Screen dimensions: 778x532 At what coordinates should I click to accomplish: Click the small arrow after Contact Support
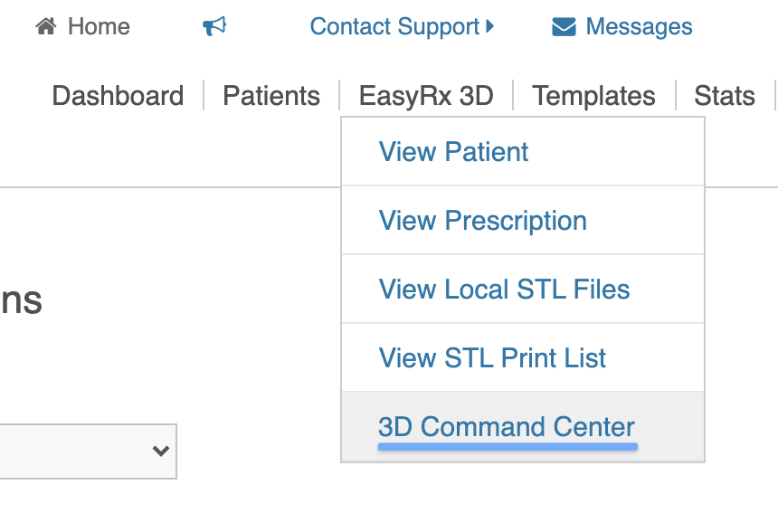[490, 26]
